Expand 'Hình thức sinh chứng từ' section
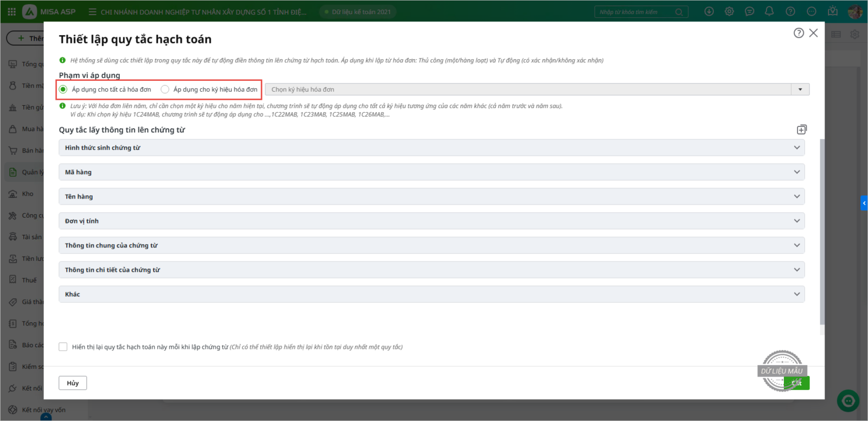This screenshot has width=868, height=421. click(x=431, y=148)
